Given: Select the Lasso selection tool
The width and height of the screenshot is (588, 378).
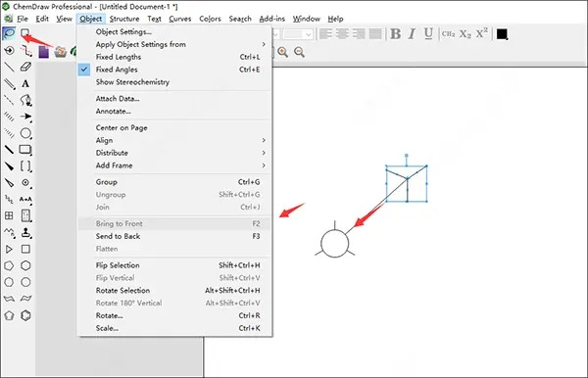Looking at the screenshot, I should point(9,33).
